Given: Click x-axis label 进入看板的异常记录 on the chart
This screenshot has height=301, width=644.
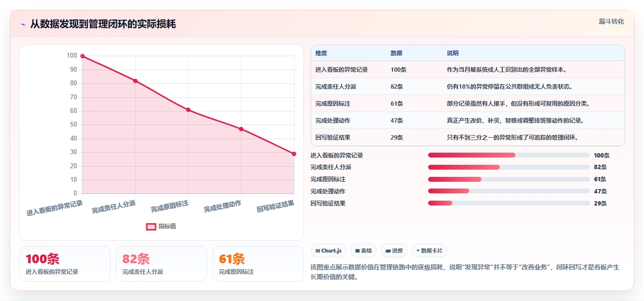Looking at the screenshot, I should pos(55,207).
